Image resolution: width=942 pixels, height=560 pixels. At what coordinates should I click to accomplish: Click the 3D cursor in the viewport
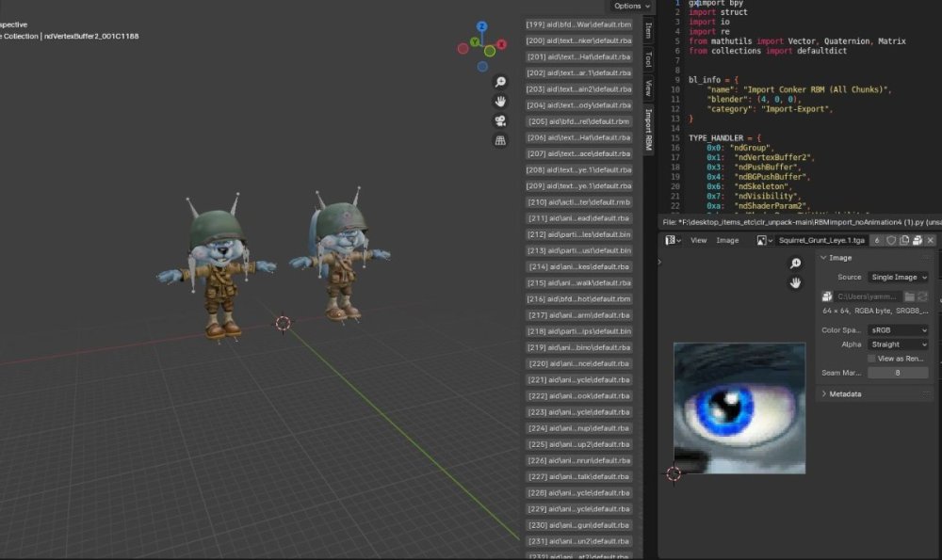283,324
